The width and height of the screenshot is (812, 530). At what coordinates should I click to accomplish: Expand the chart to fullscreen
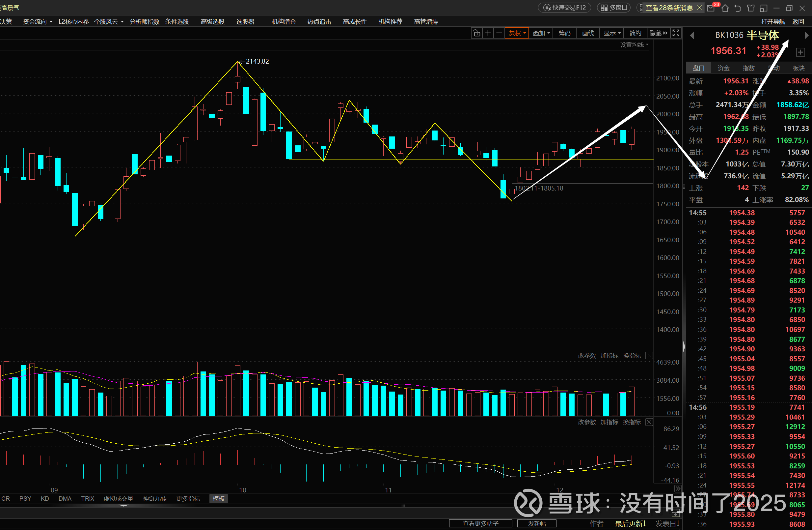(x=676, y=33)
